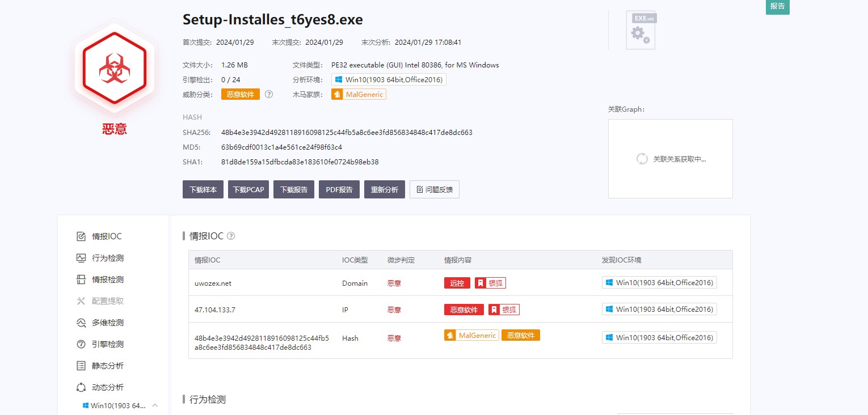Click the green 报告 tab at top right
The width and height of the screenshot is (868, 415).
click(x=778, y=6)
